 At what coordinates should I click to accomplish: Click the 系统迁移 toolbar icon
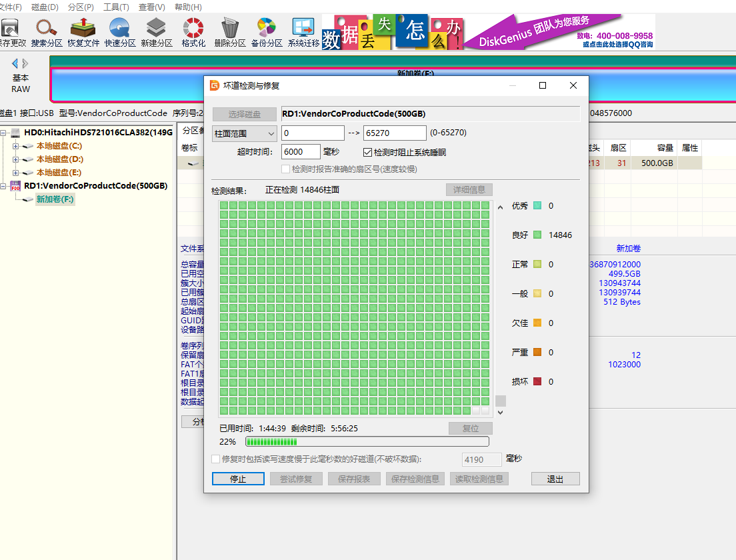[303, 33]
